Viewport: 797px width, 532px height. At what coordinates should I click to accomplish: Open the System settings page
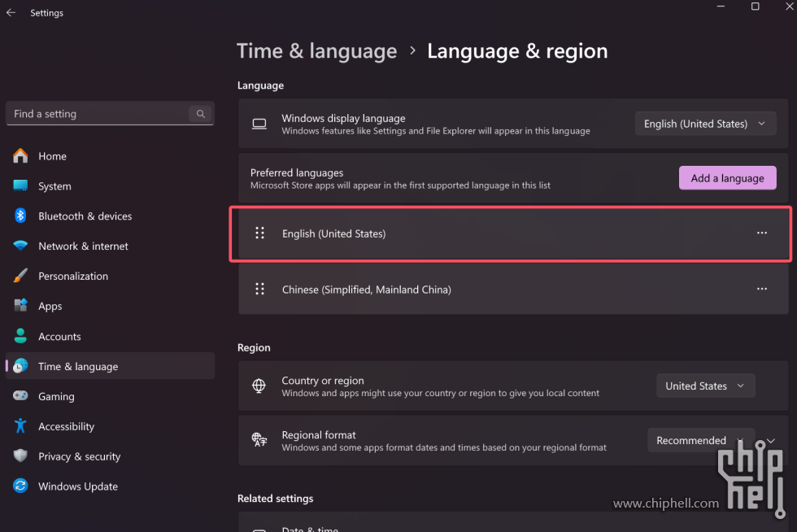tap(110, 186)
